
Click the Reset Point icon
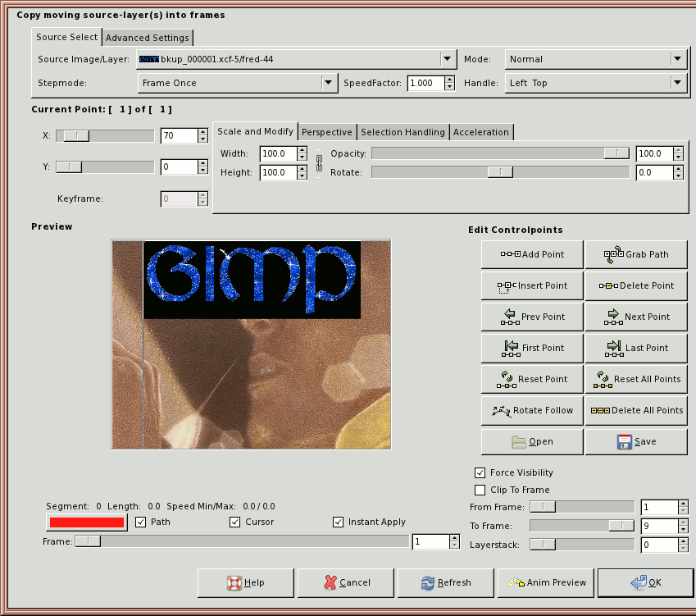coord(507,380)
